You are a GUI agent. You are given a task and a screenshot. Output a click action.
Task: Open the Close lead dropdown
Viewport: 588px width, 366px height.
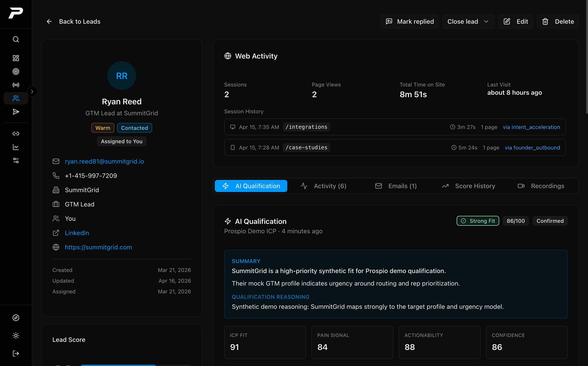pos(468,21)
